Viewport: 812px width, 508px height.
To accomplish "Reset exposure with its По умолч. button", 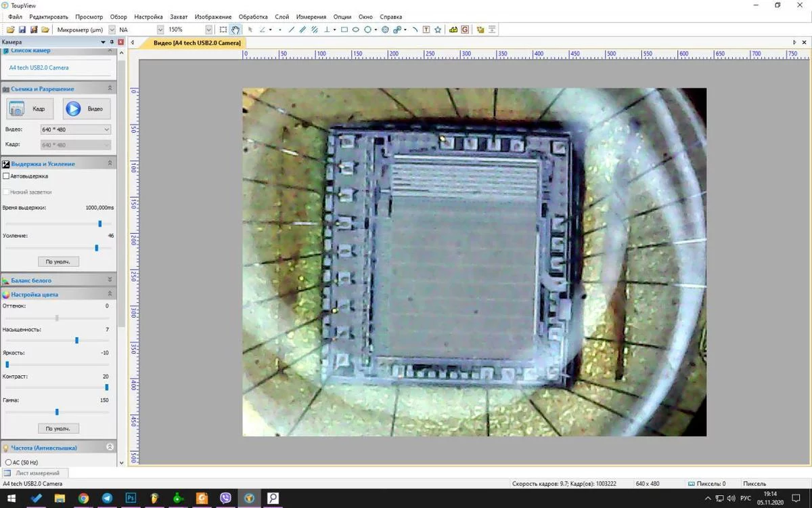I will tap(58, 261).
